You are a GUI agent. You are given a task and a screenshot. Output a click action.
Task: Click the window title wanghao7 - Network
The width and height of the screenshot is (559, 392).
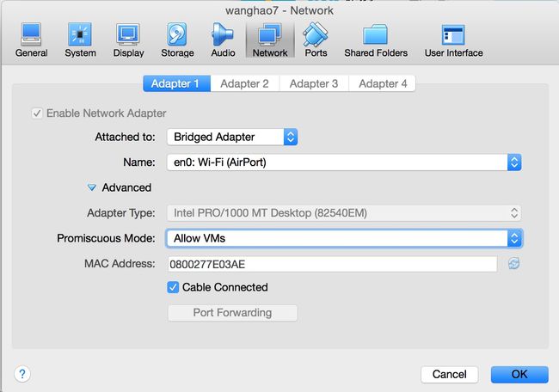coord(279,10)
